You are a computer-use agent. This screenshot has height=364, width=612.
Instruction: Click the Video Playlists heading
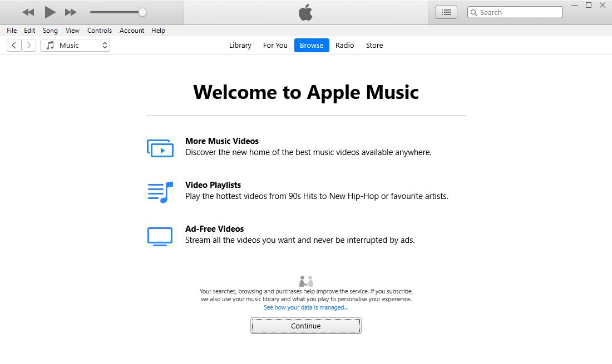pyautogui.click(x=213, y=185)
